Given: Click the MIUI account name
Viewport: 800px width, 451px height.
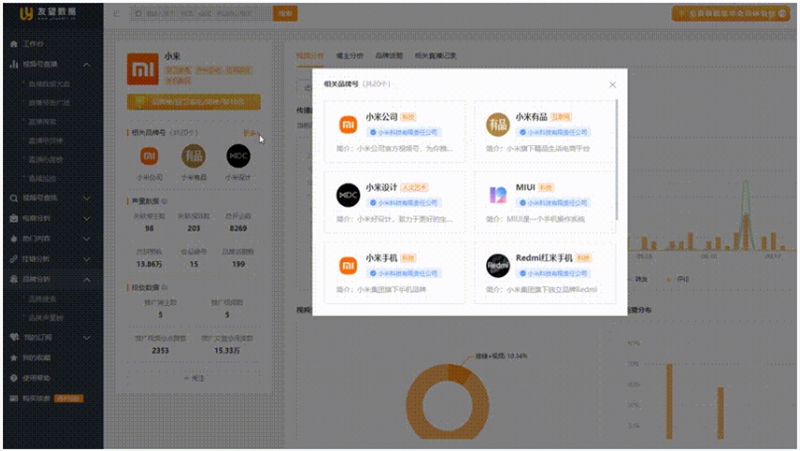Looking at the screenshot, I should (x=525, y=187).
